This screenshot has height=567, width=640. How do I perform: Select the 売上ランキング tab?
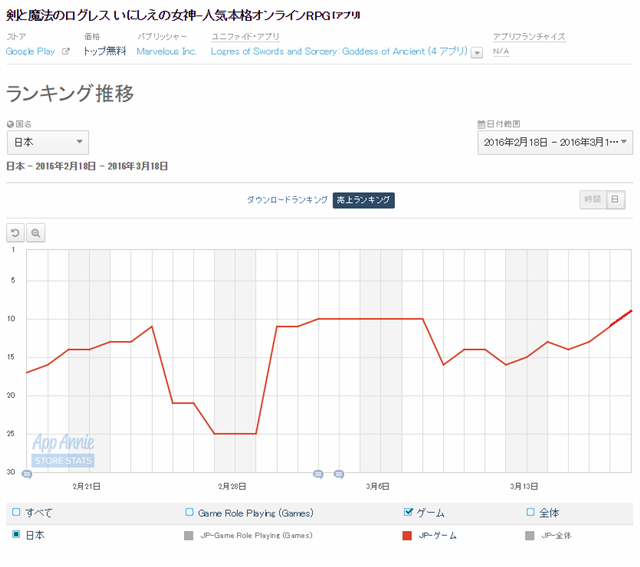(x=364, y=200)
